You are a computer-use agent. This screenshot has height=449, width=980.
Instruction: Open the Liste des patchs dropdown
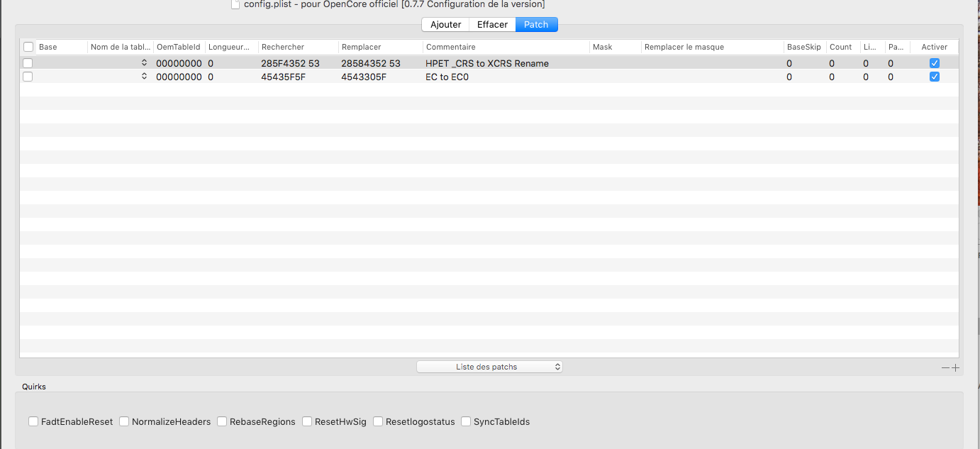[489, 367]
